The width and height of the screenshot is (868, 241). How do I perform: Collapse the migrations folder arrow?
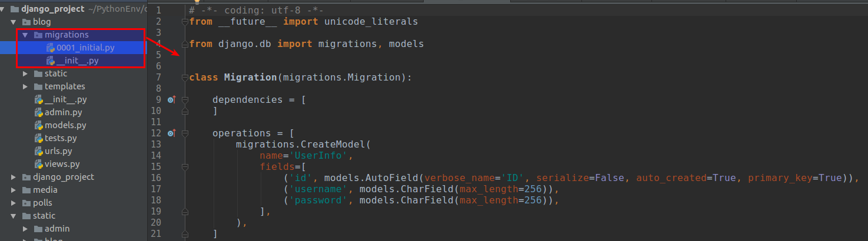pos(25,35)
